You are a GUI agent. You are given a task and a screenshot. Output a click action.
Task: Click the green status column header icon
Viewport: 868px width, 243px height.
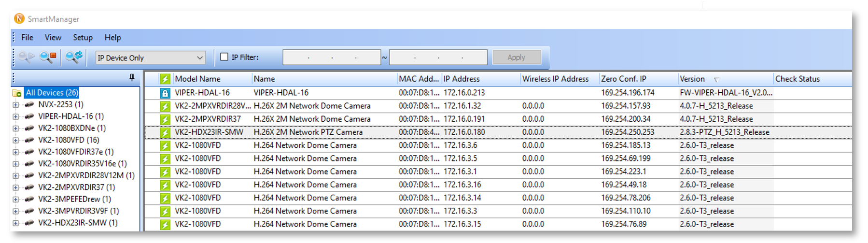coord(165,79)
